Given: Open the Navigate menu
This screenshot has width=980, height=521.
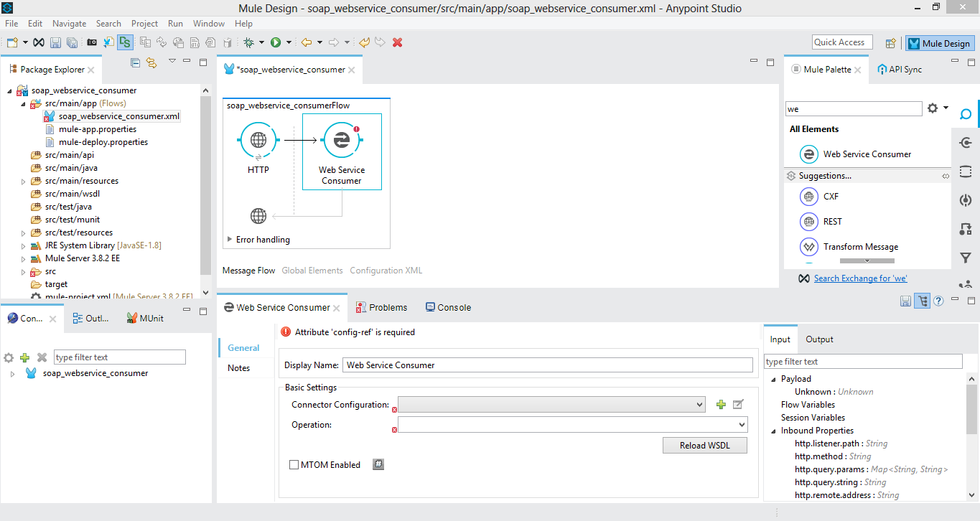Looking at the screenshot, I should 69,24.
